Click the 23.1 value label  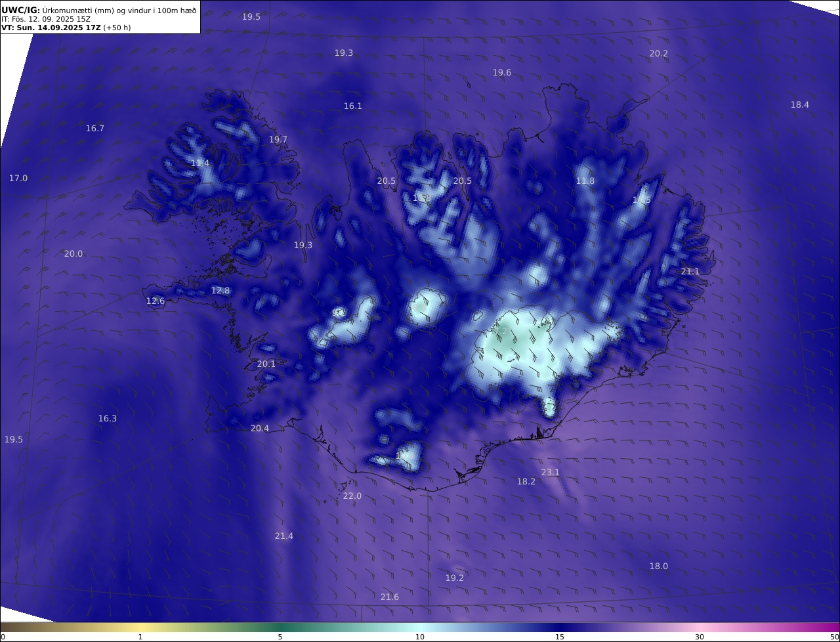coord(550,473)
